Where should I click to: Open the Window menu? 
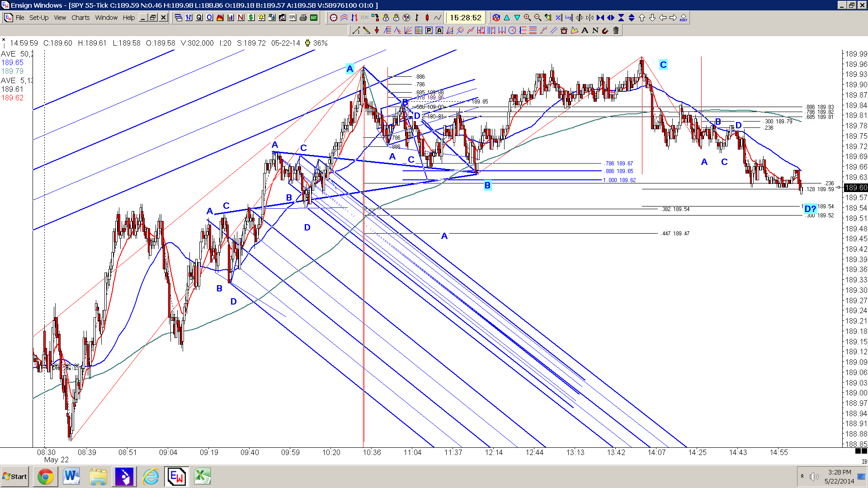click(x=106, y=18)
